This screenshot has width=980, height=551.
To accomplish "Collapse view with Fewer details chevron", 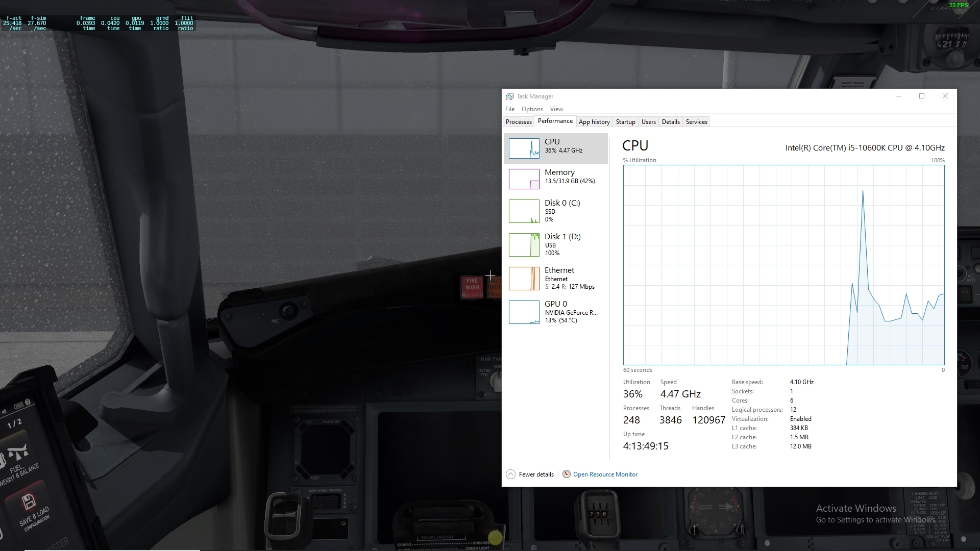I will pyautogui.click(x=510, y=474).
